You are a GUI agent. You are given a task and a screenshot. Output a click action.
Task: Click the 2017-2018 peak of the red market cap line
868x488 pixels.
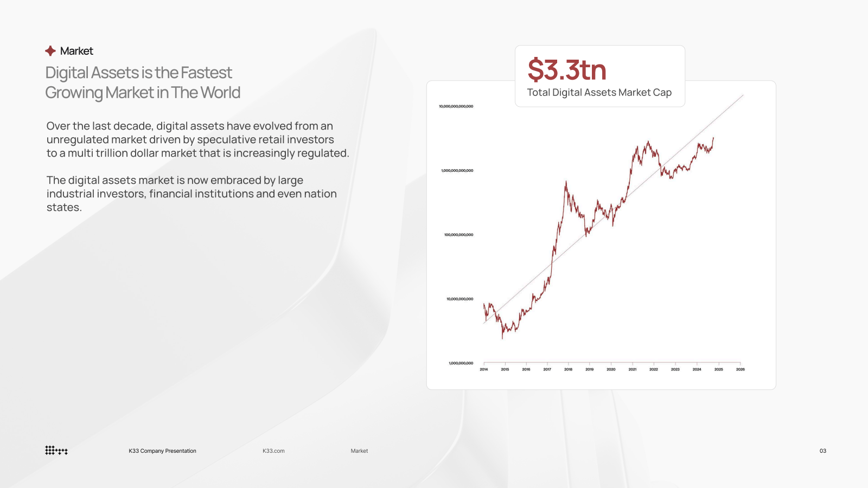pyautogui.click(x=566, y=183)
